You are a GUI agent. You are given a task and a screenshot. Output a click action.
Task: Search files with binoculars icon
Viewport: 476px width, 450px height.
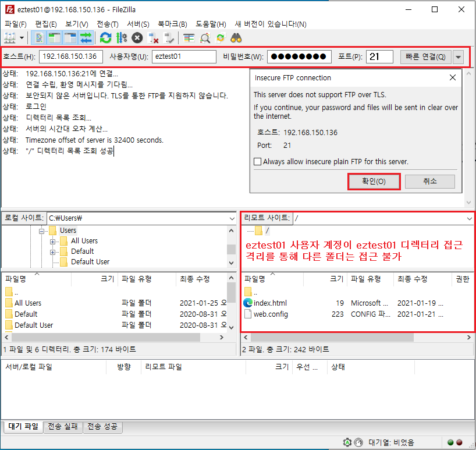(x=236, y=38)
